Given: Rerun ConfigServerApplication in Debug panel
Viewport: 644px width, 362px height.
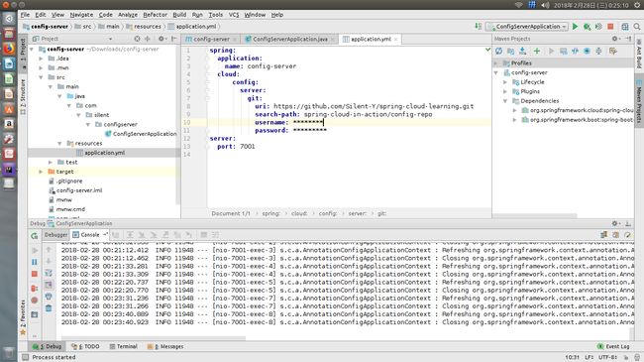Looking at the screenshot, I should click(35, 236).
